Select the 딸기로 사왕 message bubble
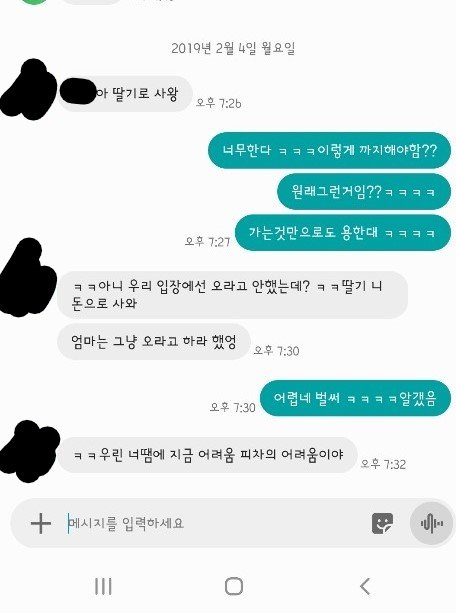 coord(126,94)
